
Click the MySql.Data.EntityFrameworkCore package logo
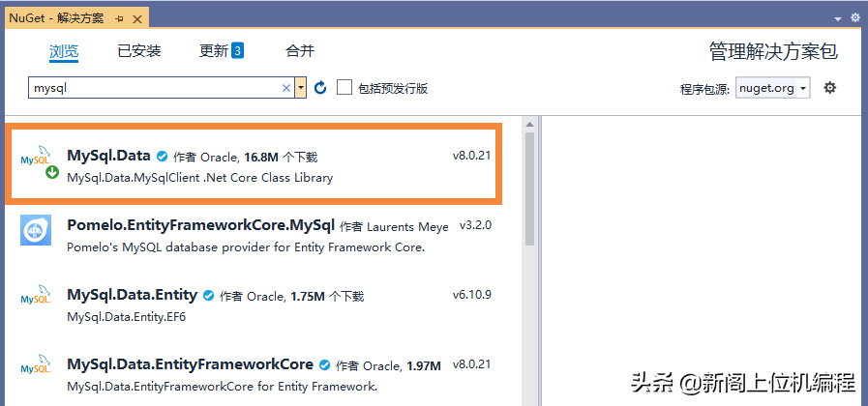tap(36, 365)
